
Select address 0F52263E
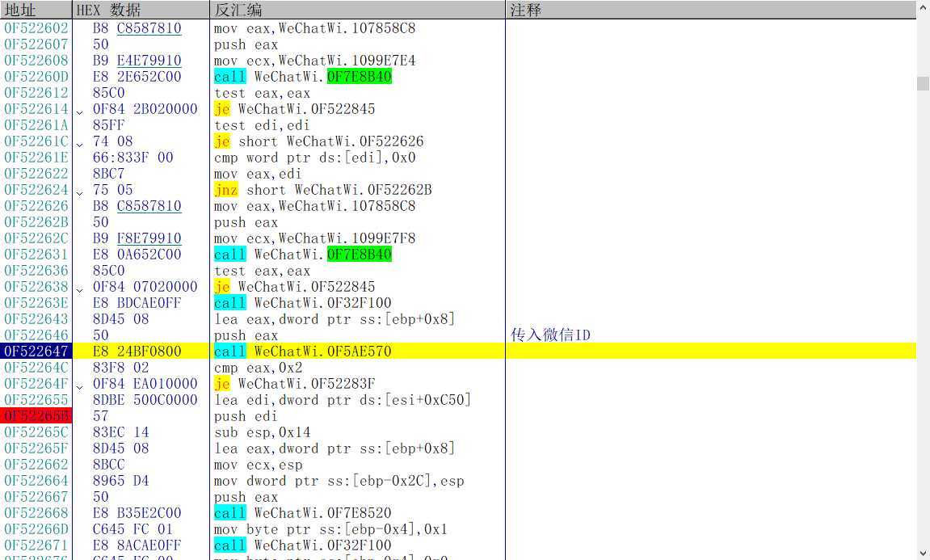pyautogui.click(x=36, y=303)
